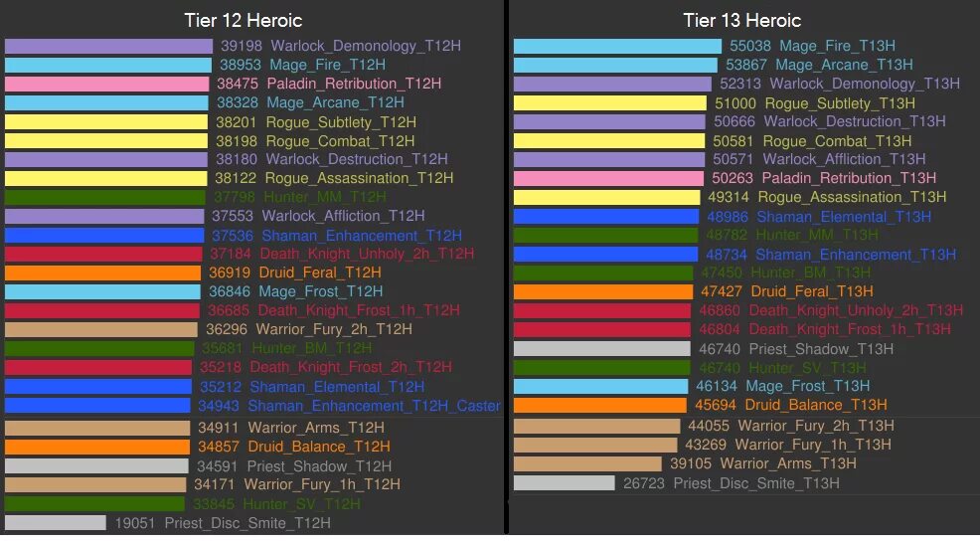Click the Mage_Fire_T12H bar
Screen dimensions: 980x545
point(108,65)
